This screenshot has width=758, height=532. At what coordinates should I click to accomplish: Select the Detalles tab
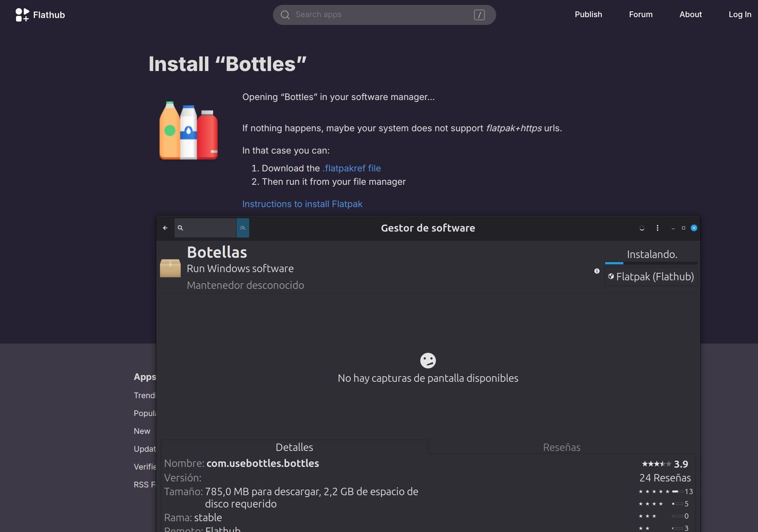294,447
